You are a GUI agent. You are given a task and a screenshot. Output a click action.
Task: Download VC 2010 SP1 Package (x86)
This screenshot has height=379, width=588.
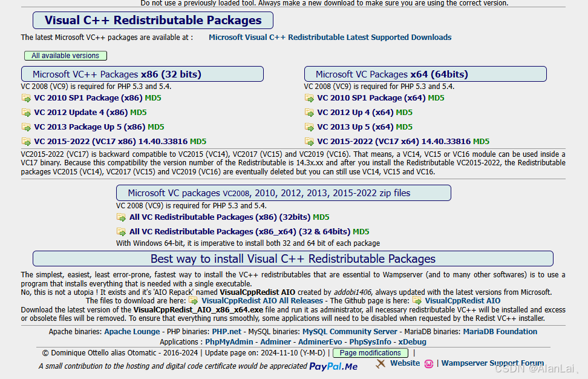click(x=88, y=98)
